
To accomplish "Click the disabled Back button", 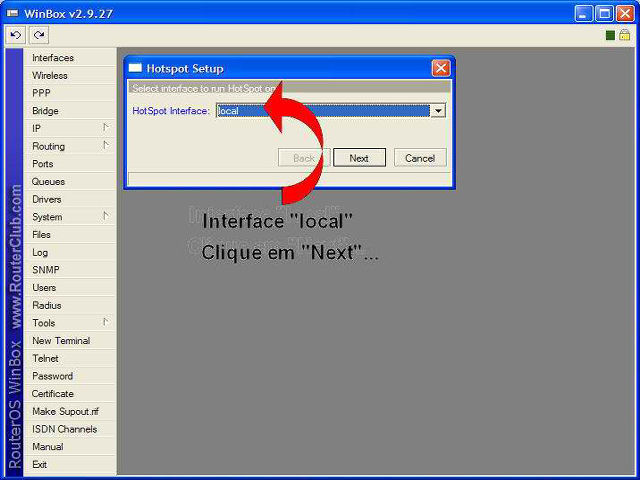I will tap(304, 158).
